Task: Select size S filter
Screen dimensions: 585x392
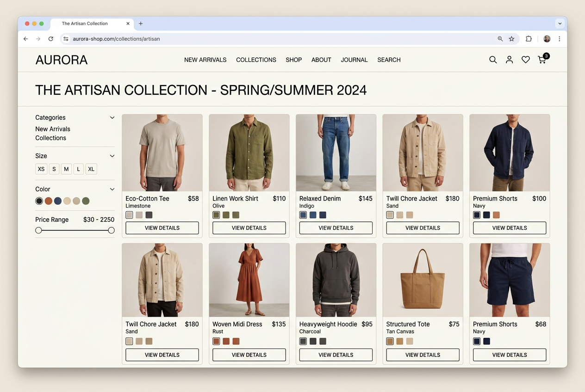Action: pyautogui.click(x=54, y=169)
